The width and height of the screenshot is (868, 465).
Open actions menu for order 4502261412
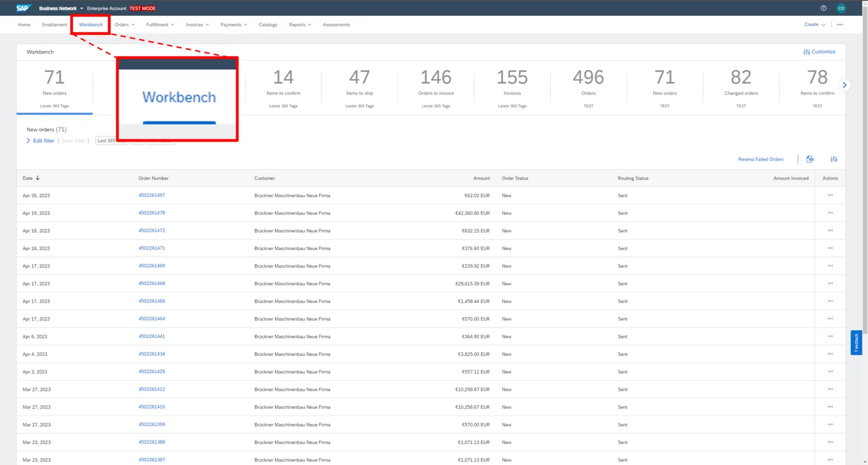click(830, 390)
